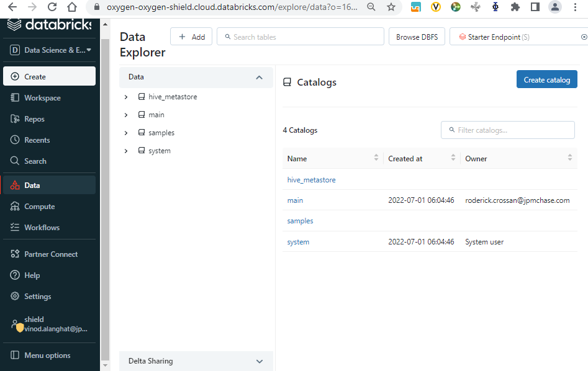Select Settings in the sidebar menu
The height and width of the screenshot is (371, 588).
[49, 296]
